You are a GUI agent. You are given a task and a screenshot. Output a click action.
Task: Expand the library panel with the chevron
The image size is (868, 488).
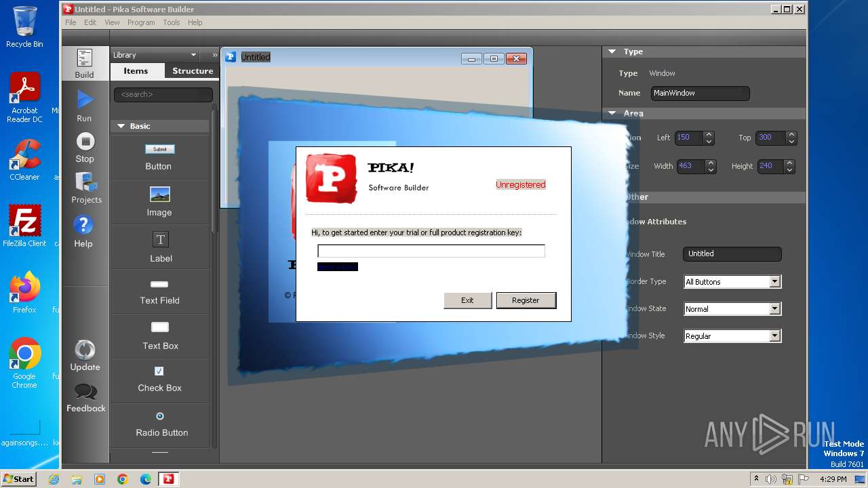pyautogui.click(x=215, y=55)
